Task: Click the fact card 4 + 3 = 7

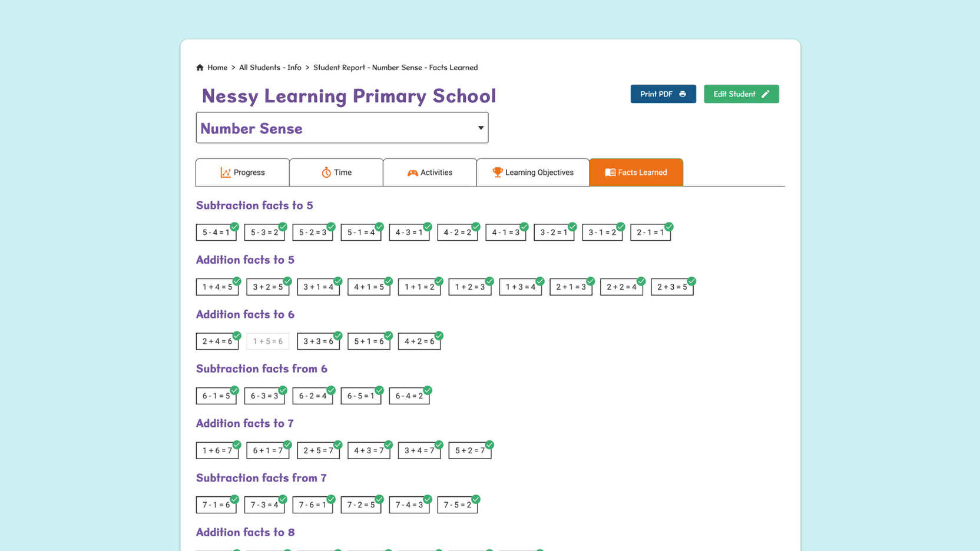Action: (x=369, y=450)
